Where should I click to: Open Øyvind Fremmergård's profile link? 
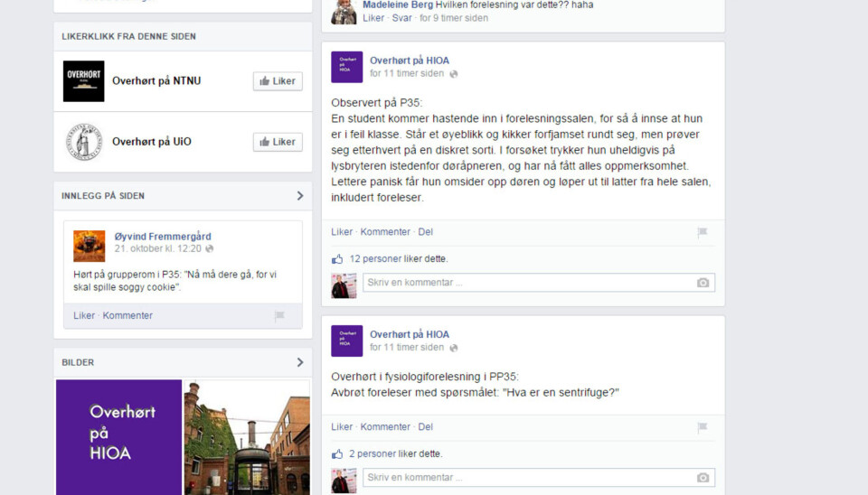[163, 237]
